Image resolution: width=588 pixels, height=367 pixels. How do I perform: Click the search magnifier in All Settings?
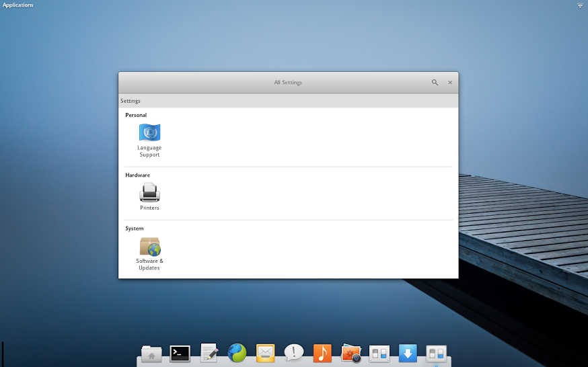pos(435,83)
